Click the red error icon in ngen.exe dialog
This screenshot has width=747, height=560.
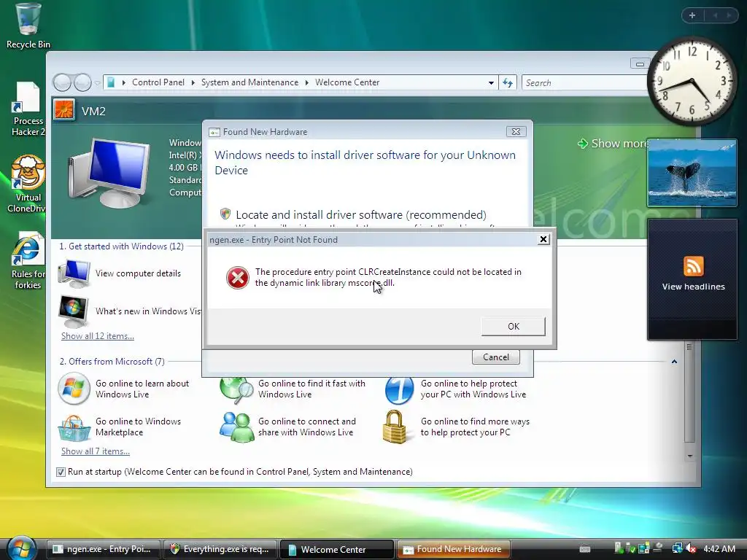click(x=238, y=278)
